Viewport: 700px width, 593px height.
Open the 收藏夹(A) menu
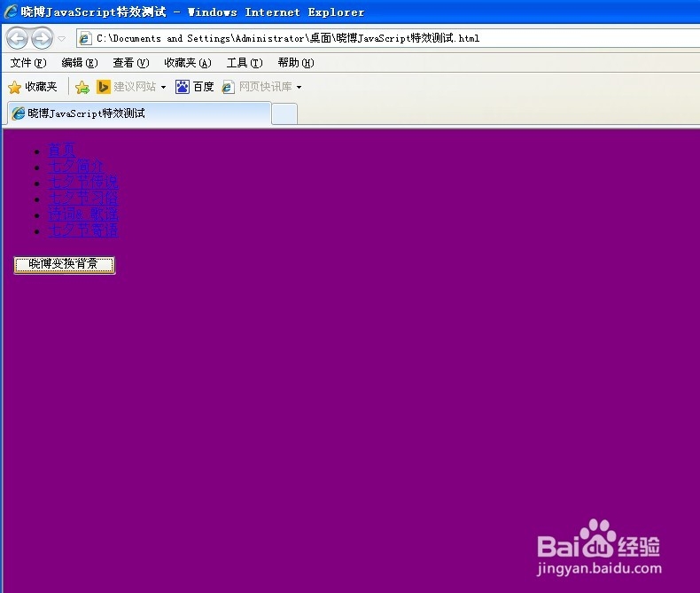[x=188, y=63]
